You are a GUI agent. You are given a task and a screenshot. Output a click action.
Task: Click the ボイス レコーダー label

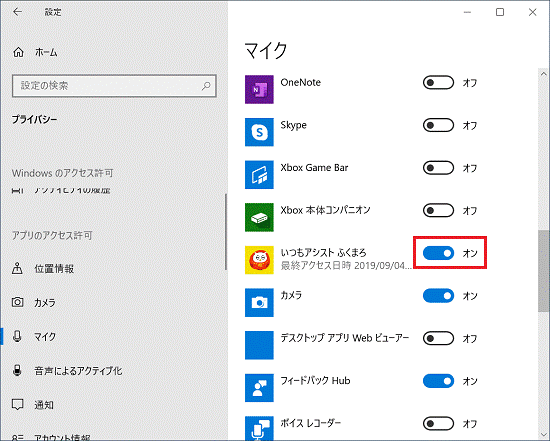pos(310,423)
